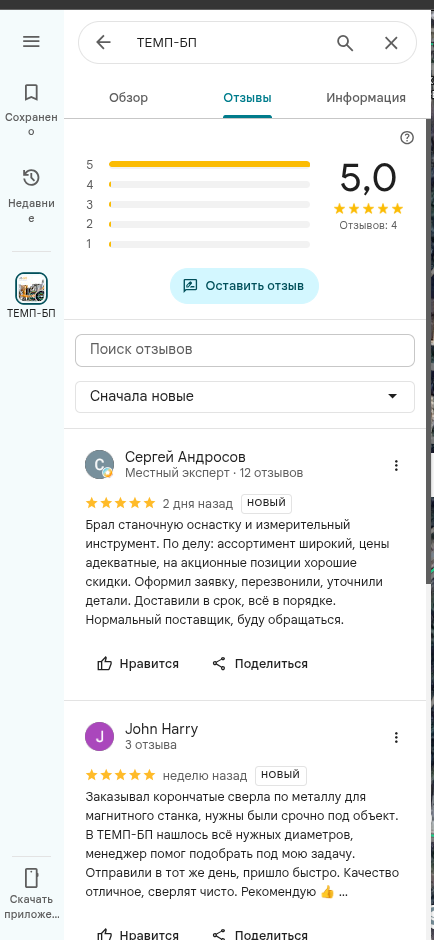The height and width of the screenshot is (940, 434).
Task: Click the 5,0 overall rating
Action: [x=368, y=177]
